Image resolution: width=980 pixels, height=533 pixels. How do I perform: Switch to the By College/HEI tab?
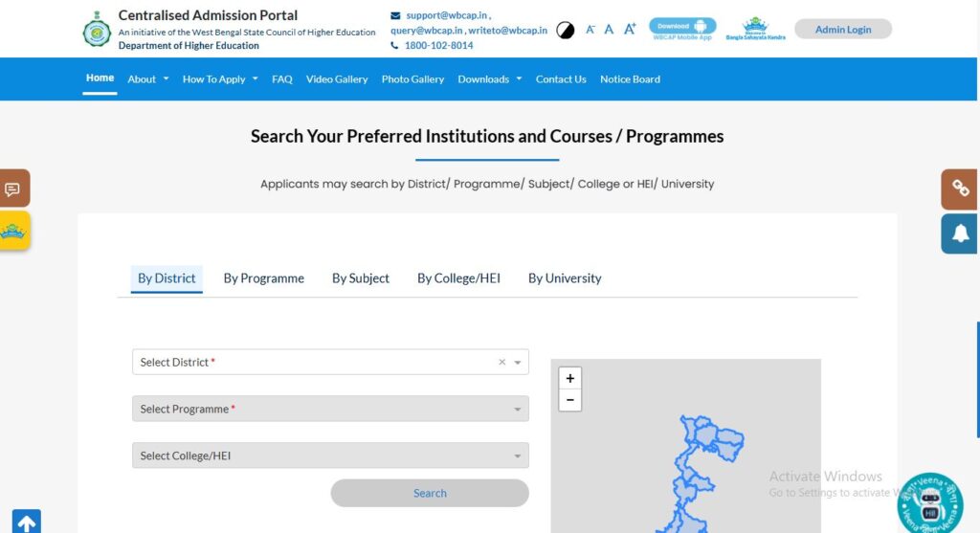point(458,278)
